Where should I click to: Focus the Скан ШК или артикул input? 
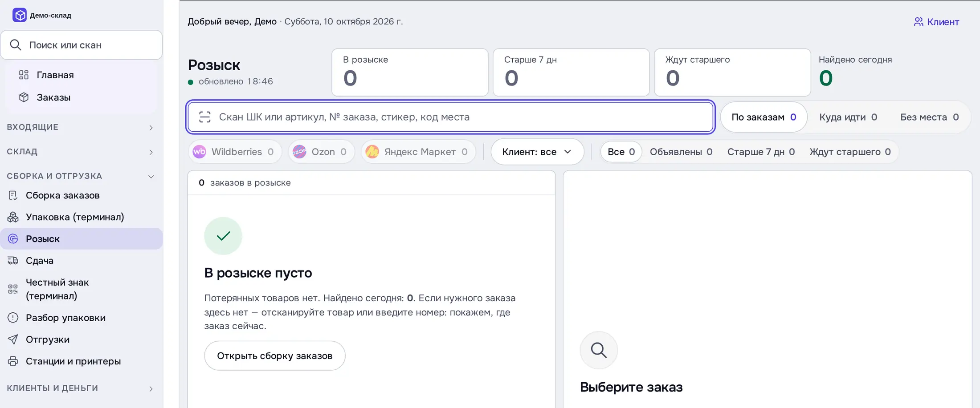coord(450,117)
